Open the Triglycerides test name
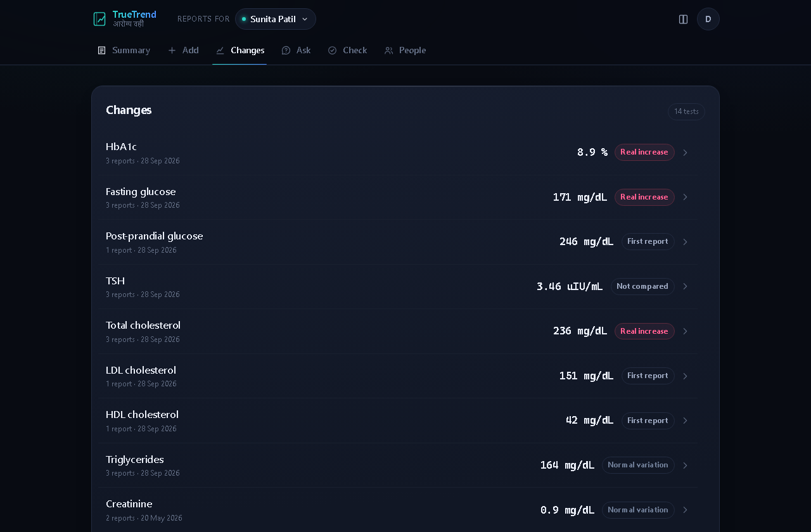Screen dimensions: 811x532 [135, 459]
